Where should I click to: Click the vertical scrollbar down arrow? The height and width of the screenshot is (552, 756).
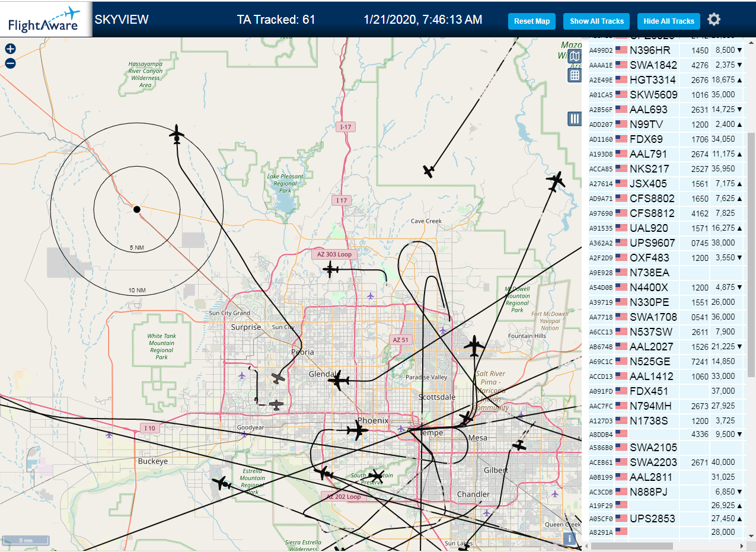point(751,537)
